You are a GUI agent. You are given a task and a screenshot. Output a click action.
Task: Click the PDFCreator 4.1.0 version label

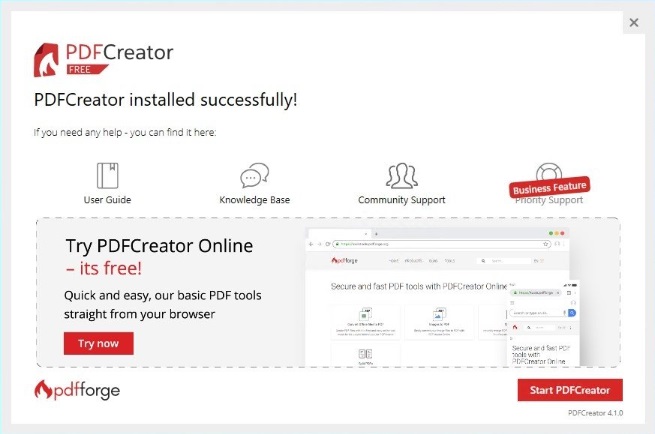tap(595, 413)
